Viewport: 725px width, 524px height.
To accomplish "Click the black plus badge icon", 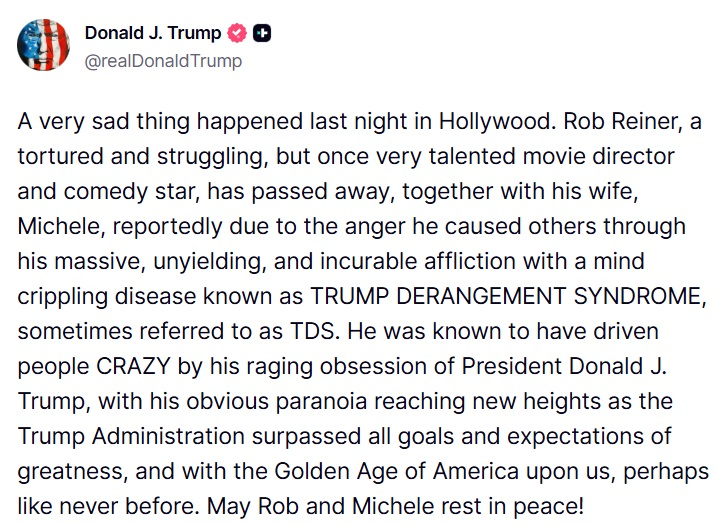I will point(262,33).
